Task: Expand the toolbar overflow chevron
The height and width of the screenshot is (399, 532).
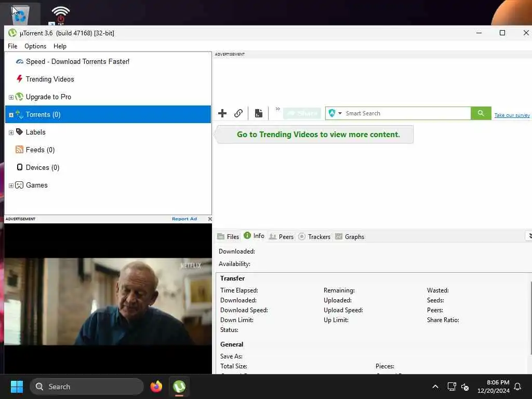Action: click(x=277, y=109)
